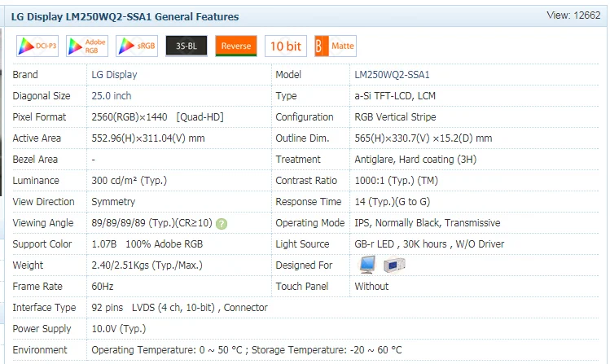
Task: Click the DCI-P3 color gamut badge
Action: click(x=37, y=46)
